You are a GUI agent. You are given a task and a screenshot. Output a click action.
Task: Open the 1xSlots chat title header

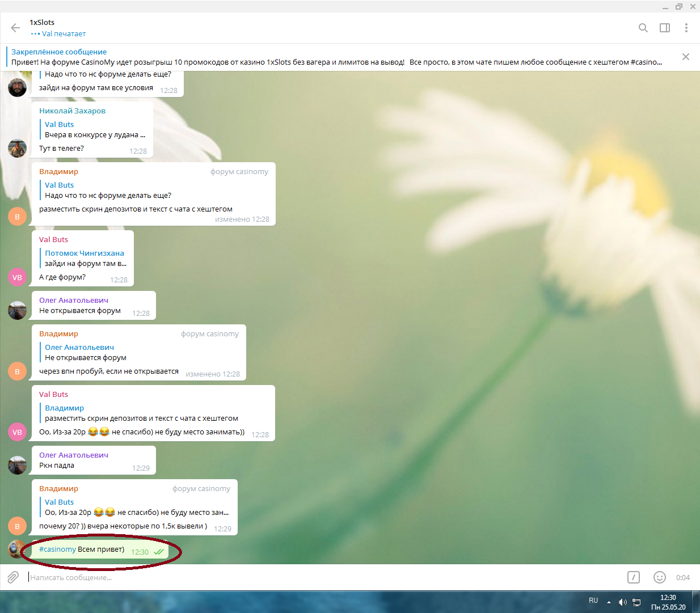tap(43, 23)
